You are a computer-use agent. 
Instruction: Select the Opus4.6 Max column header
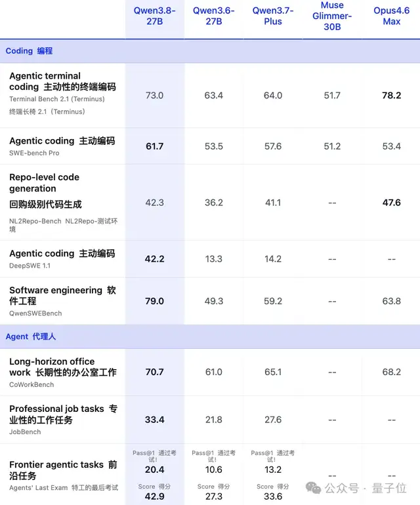point(391,16)
